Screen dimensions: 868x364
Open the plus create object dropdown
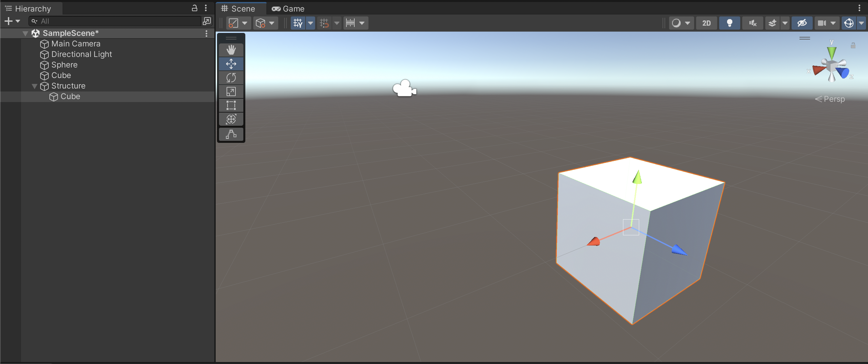tap(12, 21)
